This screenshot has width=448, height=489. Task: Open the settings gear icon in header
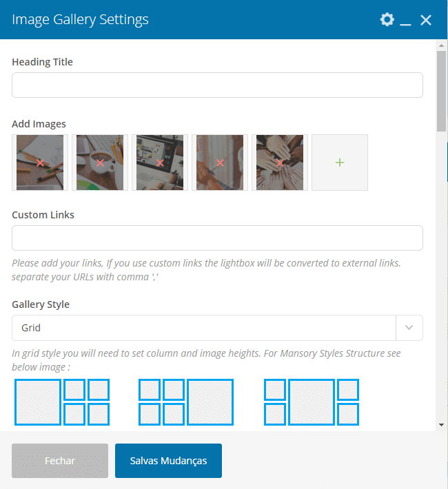[x=387, y=20]
